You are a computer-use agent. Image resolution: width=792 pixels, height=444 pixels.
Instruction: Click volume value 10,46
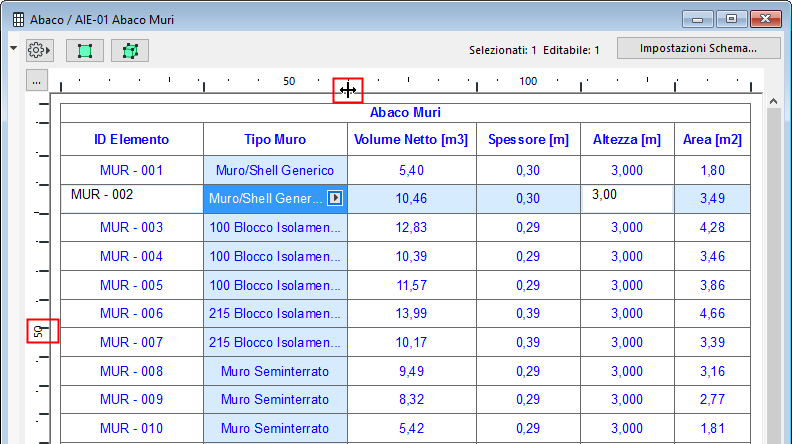pyautogui.click(x=412, y=199)
